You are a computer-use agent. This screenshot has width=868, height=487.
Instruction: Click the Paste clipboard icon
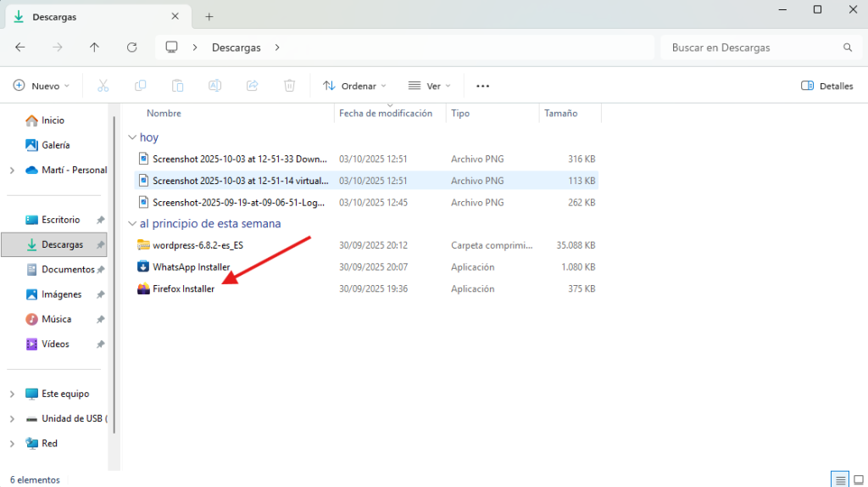[x=178, y=86]
